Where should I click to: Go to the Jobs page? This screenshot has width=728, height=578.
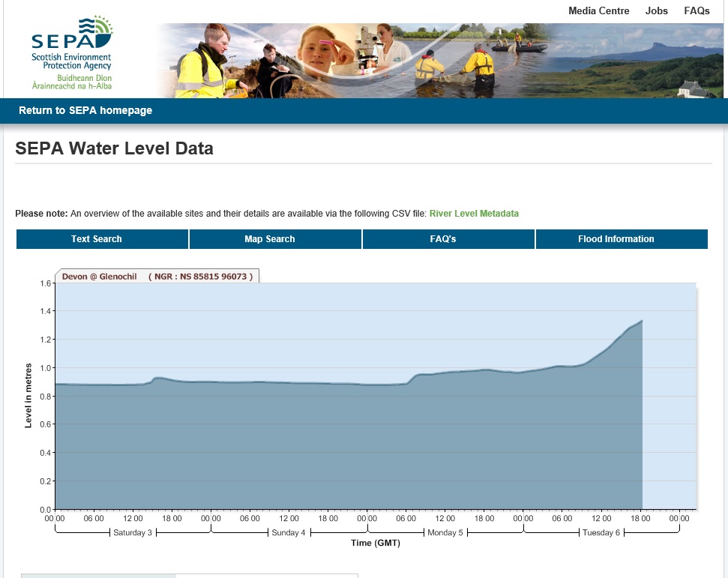[657, 10]
